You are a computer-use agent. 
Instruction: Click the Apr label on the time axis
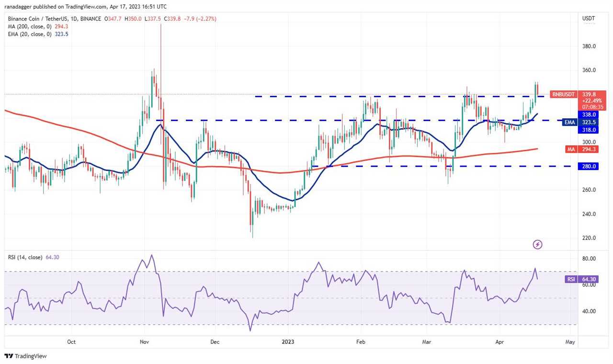click(x=499, y=342)
